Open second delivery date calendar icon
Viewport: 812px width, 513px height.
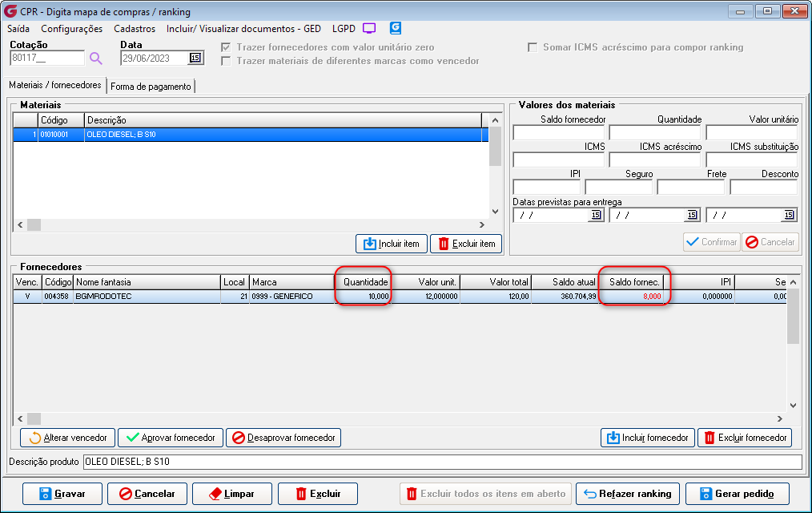(x=692, y=215)
